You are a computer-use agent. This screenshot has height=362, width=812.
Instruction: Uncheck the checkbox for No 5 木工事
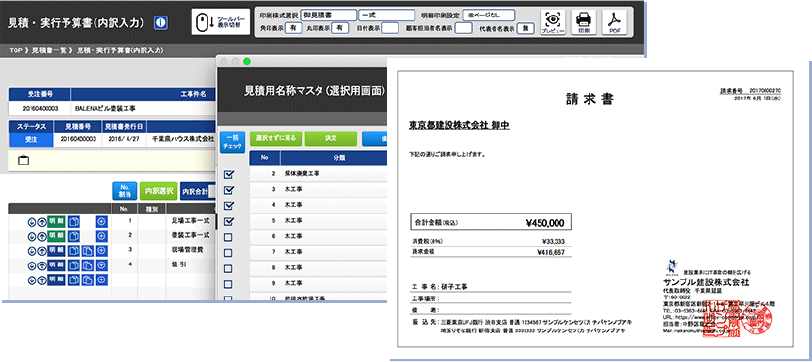pyautogui.click(x=228, y=221)
